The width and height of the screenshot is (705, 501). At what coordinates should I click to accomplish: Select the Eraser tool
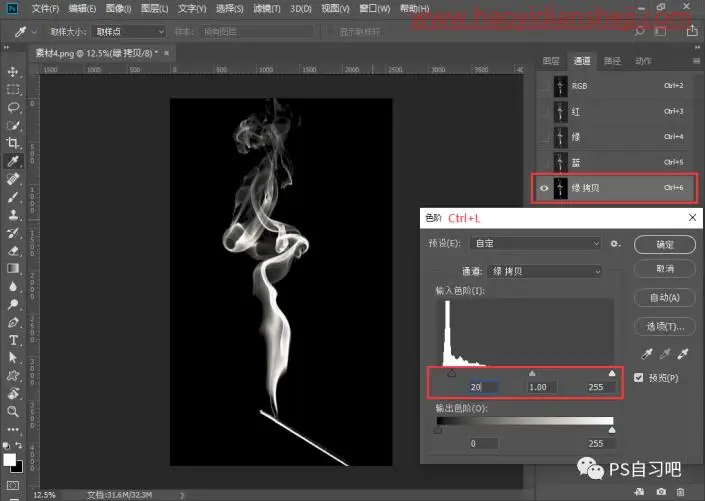tap(13, 250)
